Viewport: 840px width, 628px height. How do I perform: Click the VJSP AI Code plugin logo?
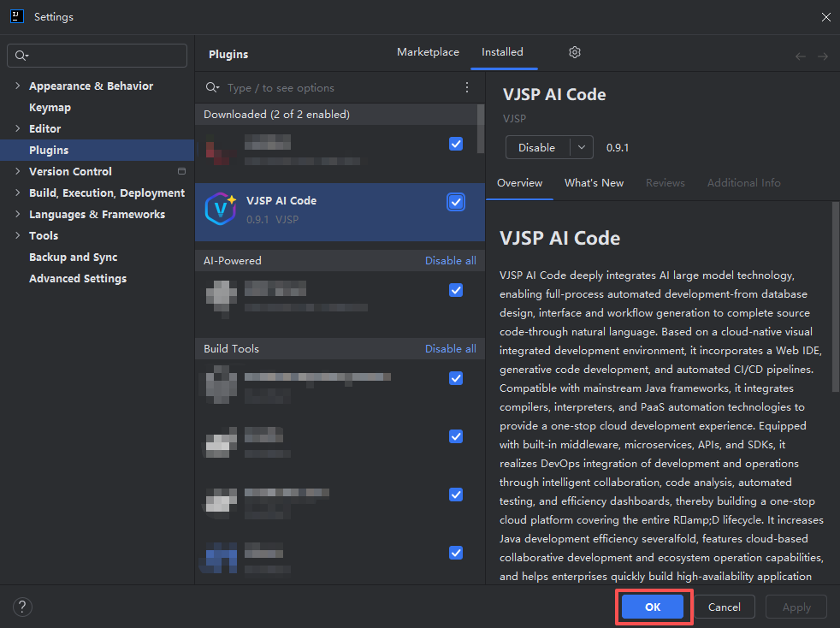(221, 209)
